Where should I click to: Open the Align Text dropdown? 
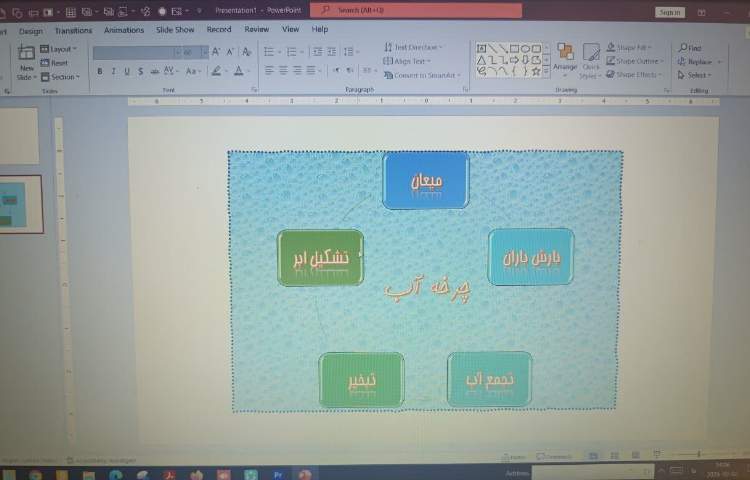tap(408, 61)
